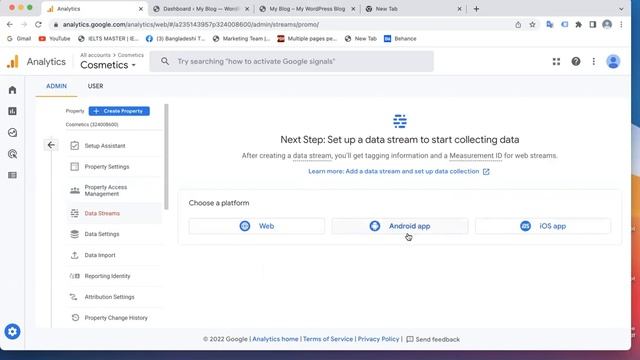Open Learn more about adding a data stream link
Viewport: 640px width, 360px height.
(x=399, y=171)
